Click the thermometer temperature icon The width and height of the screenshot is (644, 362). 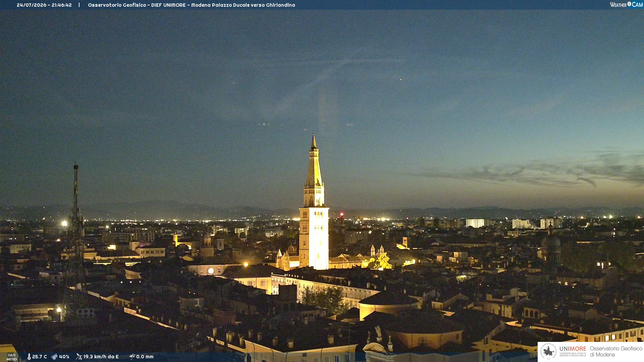click(x=29, y=357)
